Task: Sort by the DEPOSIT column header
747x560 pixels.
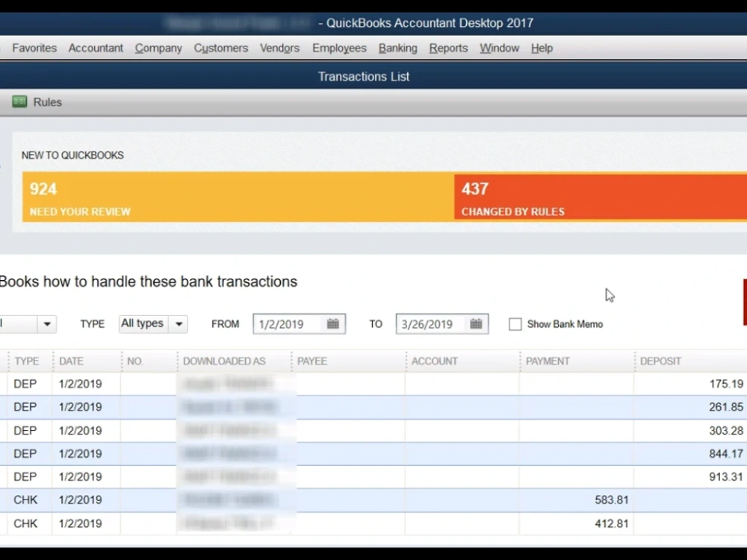Action: tap(661, 361)
